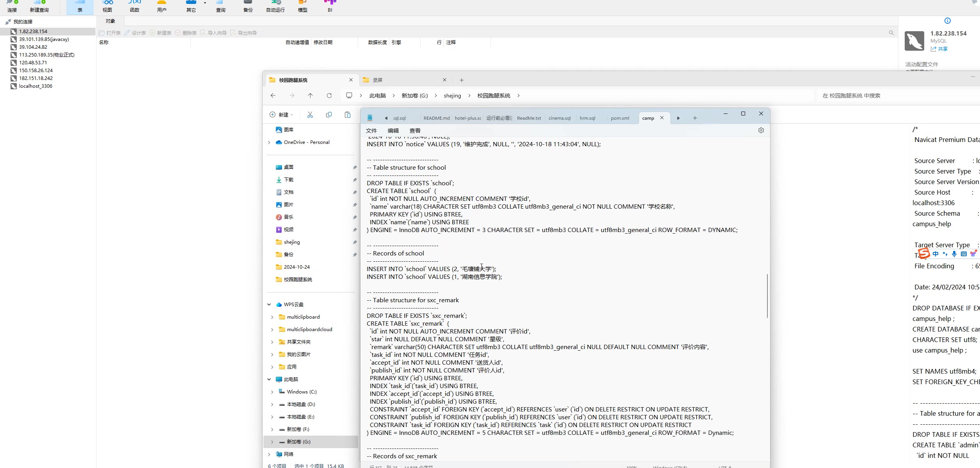Open 文件 (File) menu in Notepad
Image resolution: width=980 pixels, height=468 pixels.
pyautogui.click(x=371, y=131)
